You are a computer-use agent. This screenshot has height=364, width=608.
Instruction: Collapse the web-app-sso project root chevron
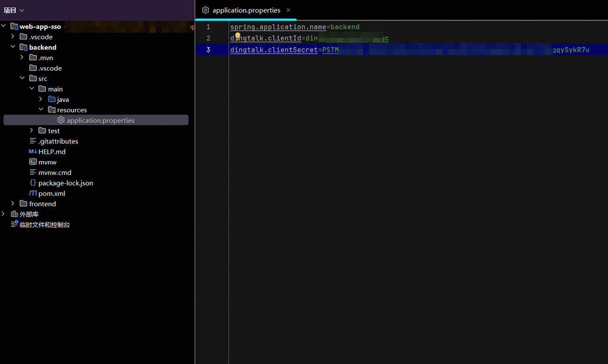pyautogui.click(x=4, y=26)
